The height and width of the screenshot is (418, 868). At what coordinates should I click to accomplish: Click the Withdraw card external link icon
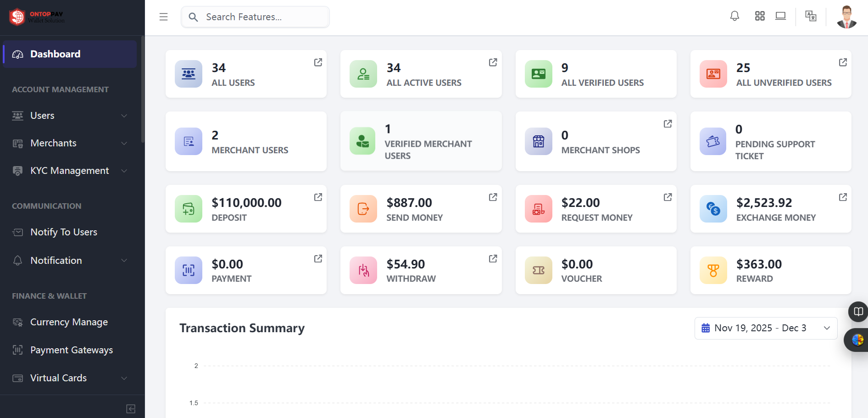point(493,259)
